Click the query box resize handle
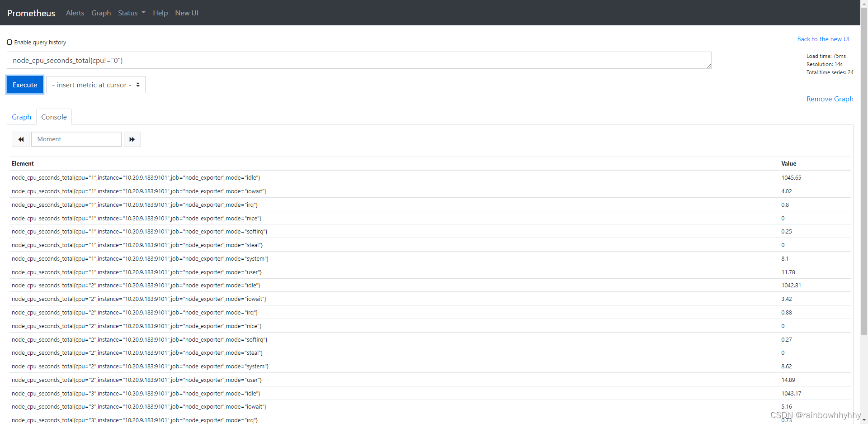The width and height of the screenshot is (868, 424). (x=709, y=66)
